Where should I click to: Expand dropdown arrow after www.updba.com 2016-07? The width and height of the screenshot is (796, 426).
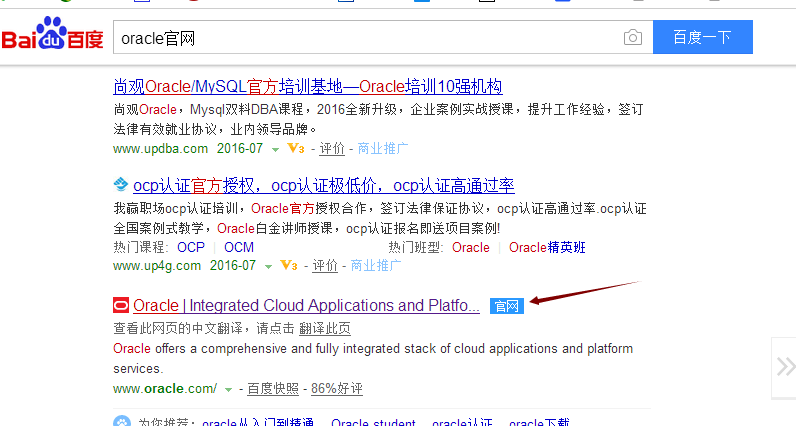pyautogui.click(x=275, y=150)
